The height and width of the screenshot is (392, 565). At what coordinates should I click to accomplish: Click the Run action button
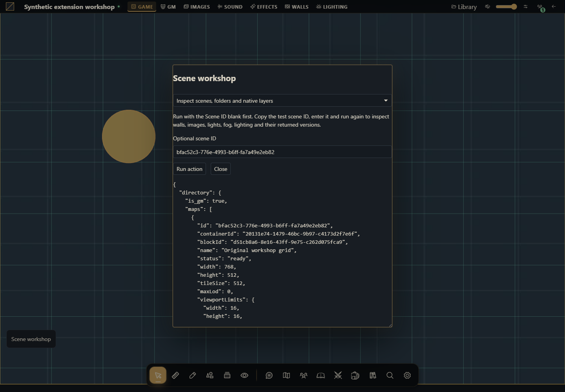coord(190,169)
